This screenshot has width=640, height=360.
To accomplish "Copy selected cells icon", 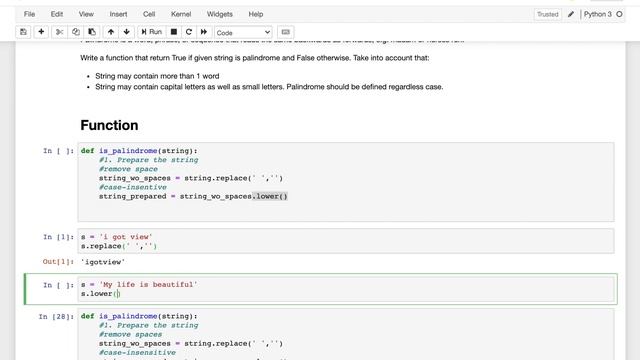I will pos(76,32).
